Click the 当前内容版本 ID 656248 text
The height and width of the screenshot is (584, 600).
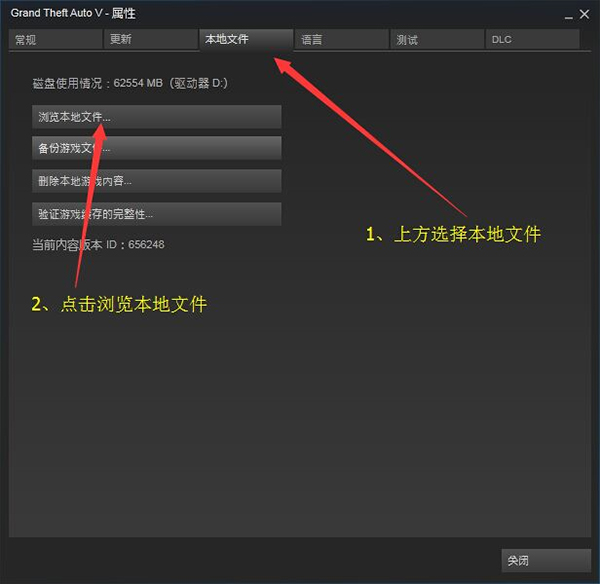(98, 245)
